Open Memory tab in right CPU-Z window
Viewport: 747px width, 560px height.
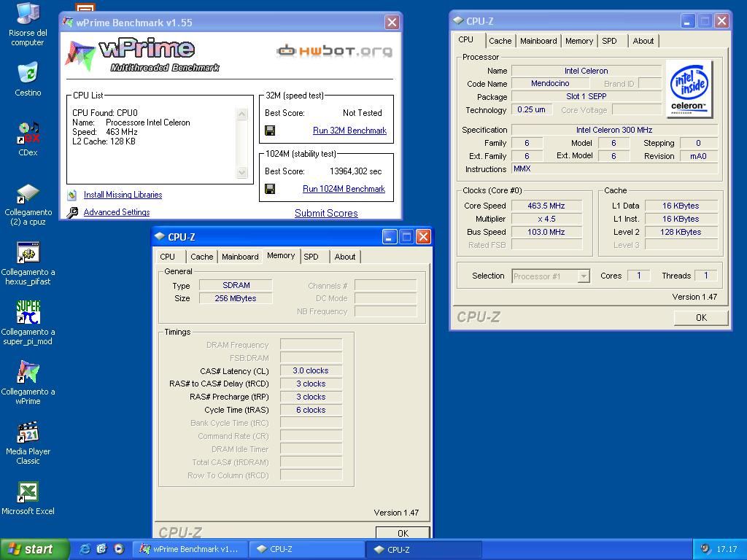578,41
